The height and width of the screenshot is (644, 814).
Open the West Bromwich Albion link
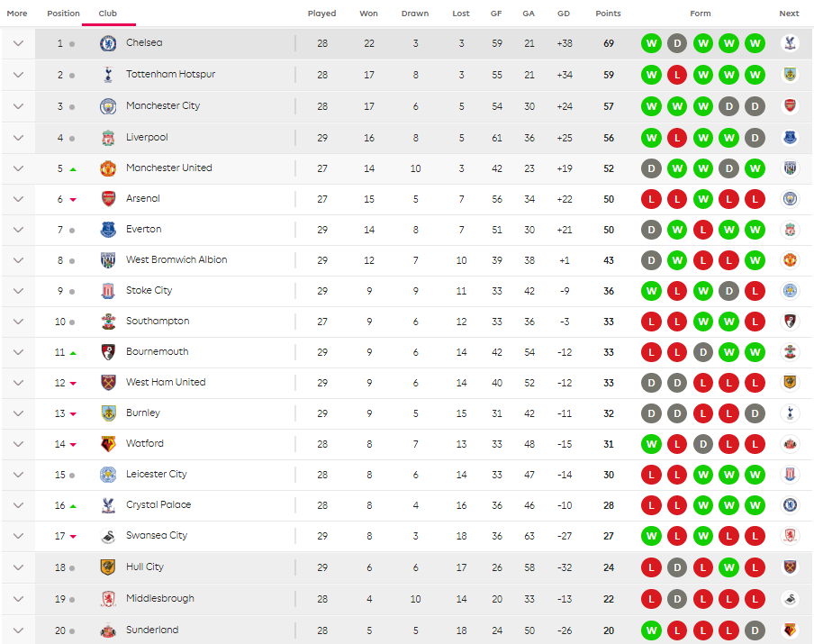pyautogui.click(x=176, y=259)
